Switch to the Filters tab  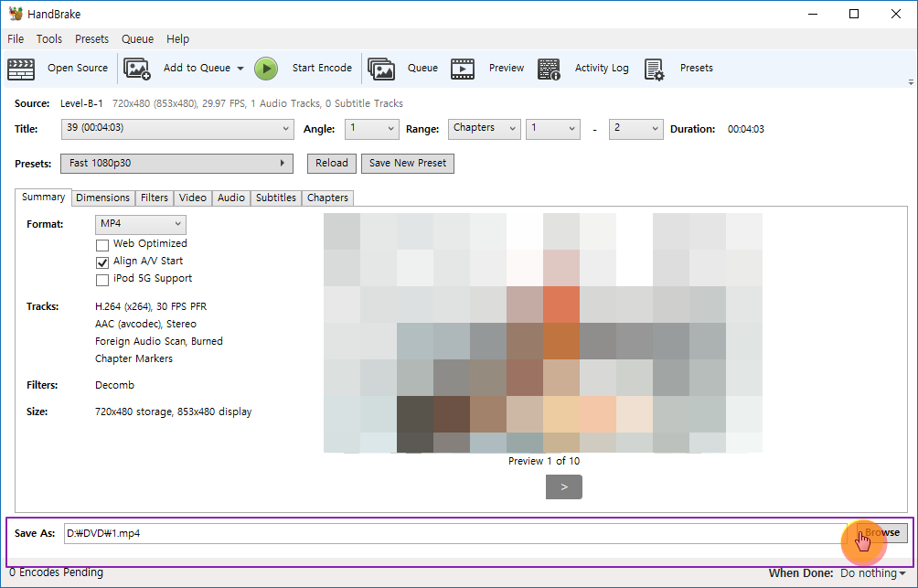point(155,198)
